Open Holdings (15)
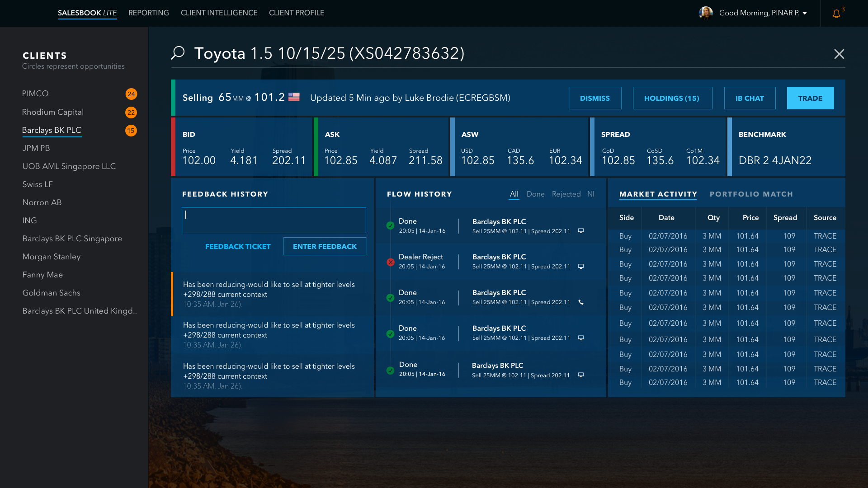The image size is (868, 488). tap(672, 98)
